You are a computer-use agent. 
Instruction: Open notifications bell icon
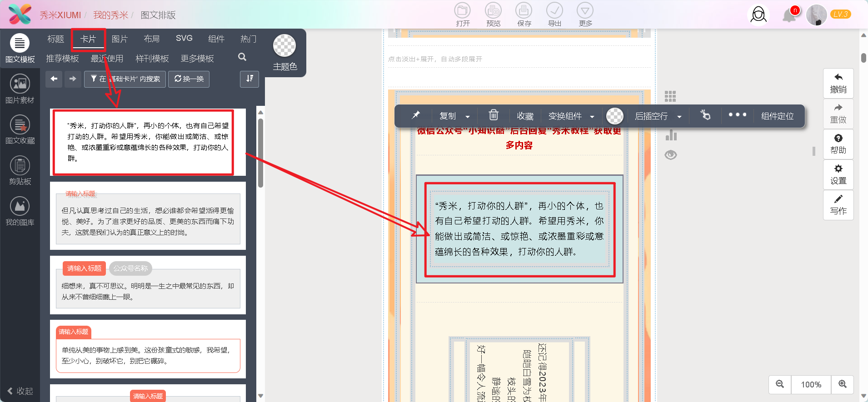[x=790, y=15]
